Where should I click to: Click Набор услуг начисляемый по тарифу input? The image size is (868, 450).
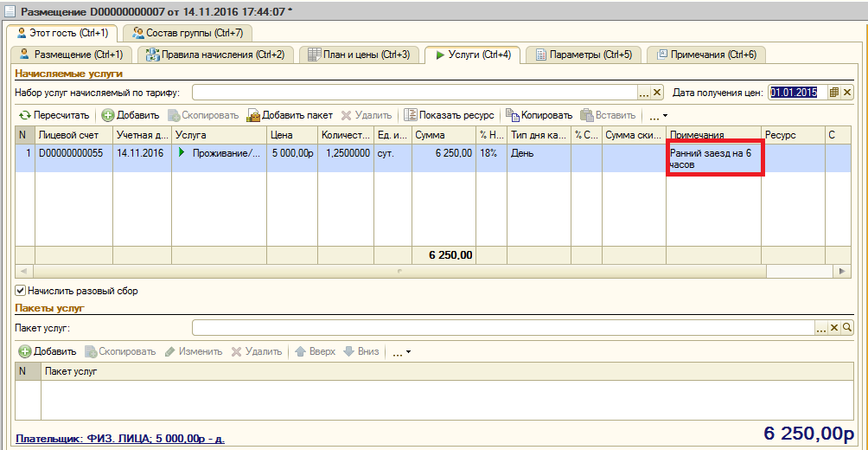click(x=415, y=93)
